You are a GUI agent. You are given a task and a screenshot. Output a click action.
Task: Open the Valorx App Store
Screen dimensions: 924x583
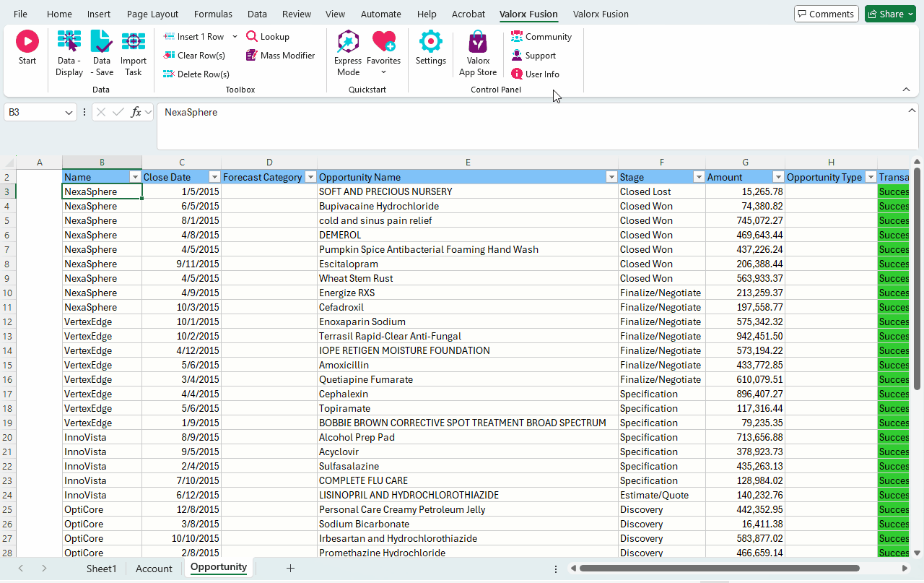[x=478, y=53]
